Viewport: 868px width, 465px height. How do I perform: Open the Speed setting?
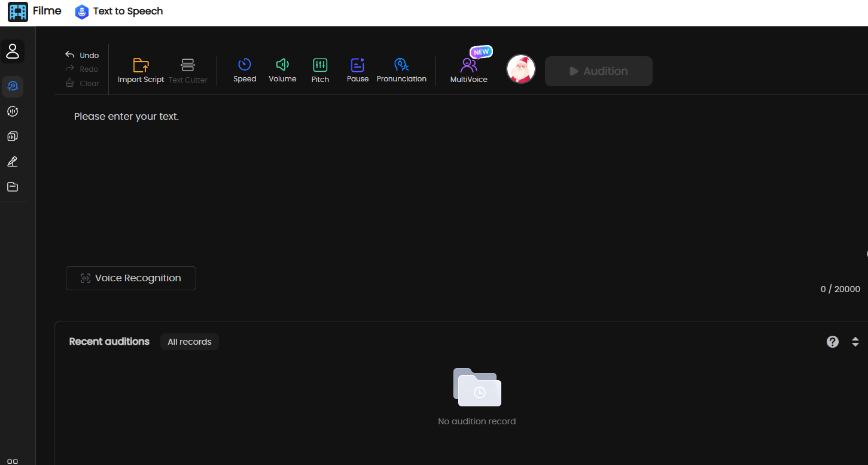(245, 70)
